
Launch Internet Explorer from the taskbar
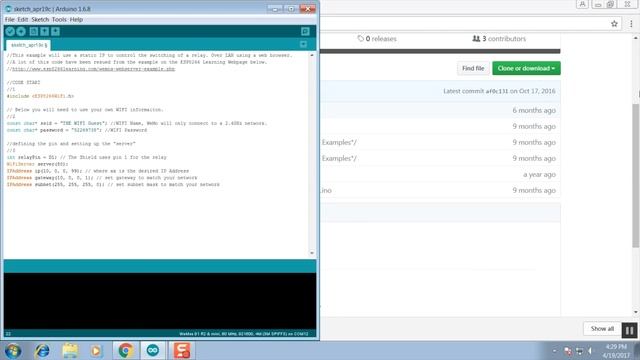pyautogui.click(x=42, y=351)
